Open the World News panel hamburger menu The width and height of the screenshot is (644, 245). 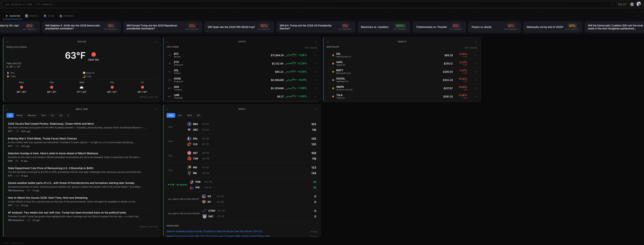click(x=7, y=109)
